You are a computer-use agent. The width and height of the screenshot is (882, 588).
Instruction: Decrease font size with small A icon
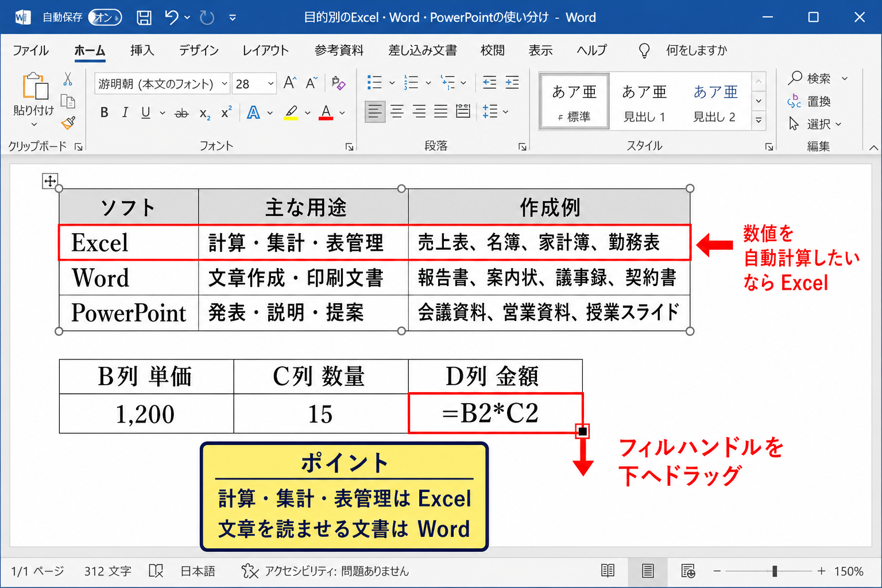(x=311, y=83)
